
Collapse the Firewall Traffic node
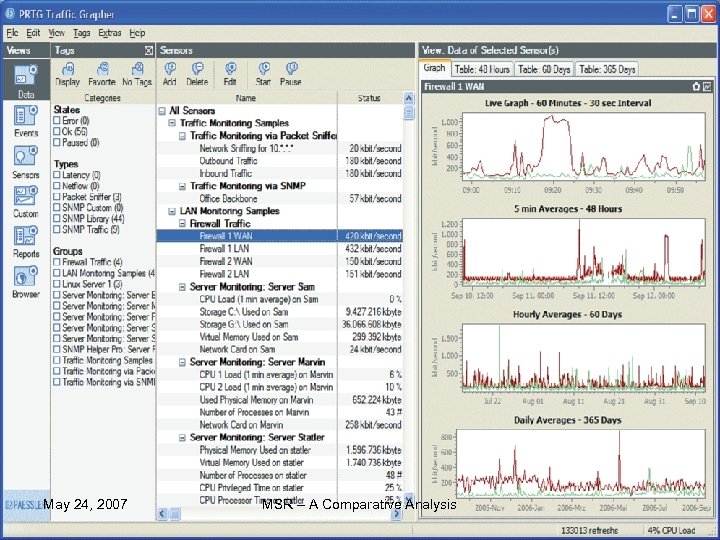[182, 224]
